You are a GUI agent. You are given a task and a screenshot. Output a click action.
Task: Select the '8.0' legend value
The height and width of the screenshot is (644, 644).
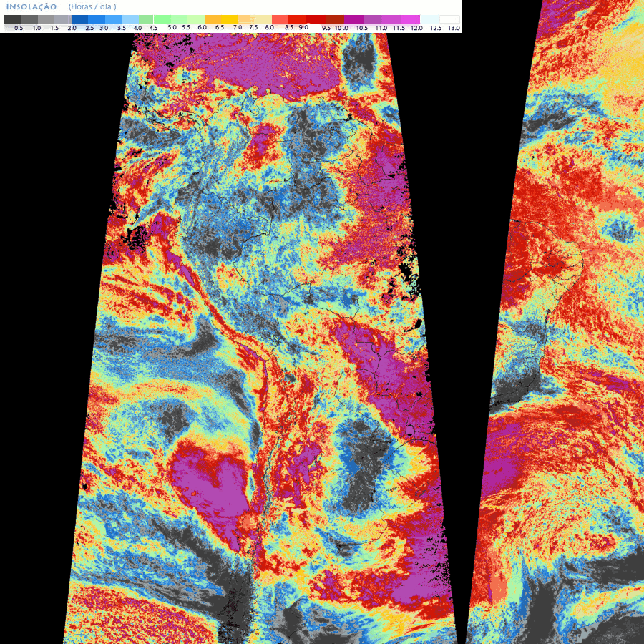tap(270, 27)
